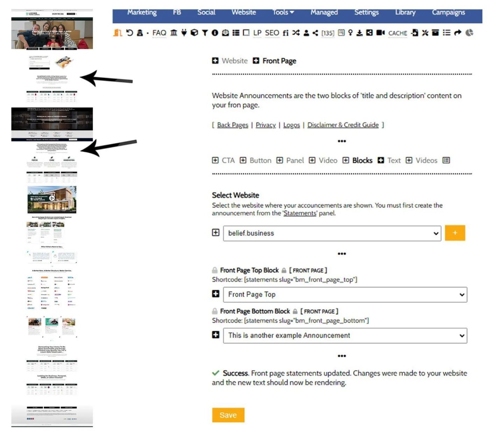Screen dimensions: 504x440
Task: Click the shuffle arrows icon
Action: [296, 33]
